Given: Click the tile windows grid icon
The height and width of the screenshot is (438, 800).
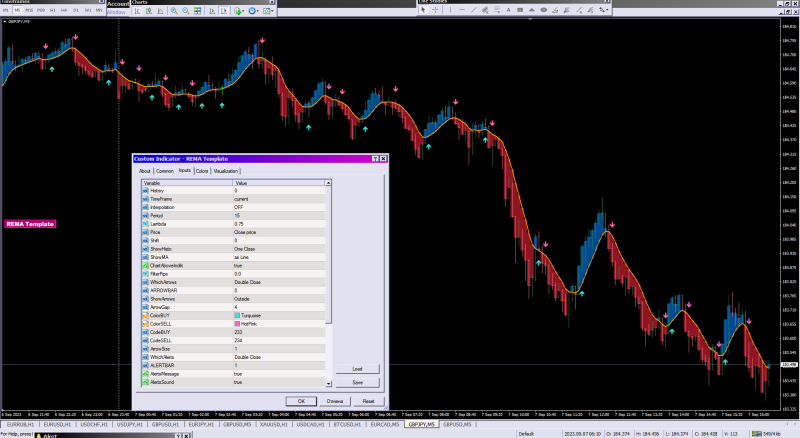Looking at the screenshot, I should [197, 11].
